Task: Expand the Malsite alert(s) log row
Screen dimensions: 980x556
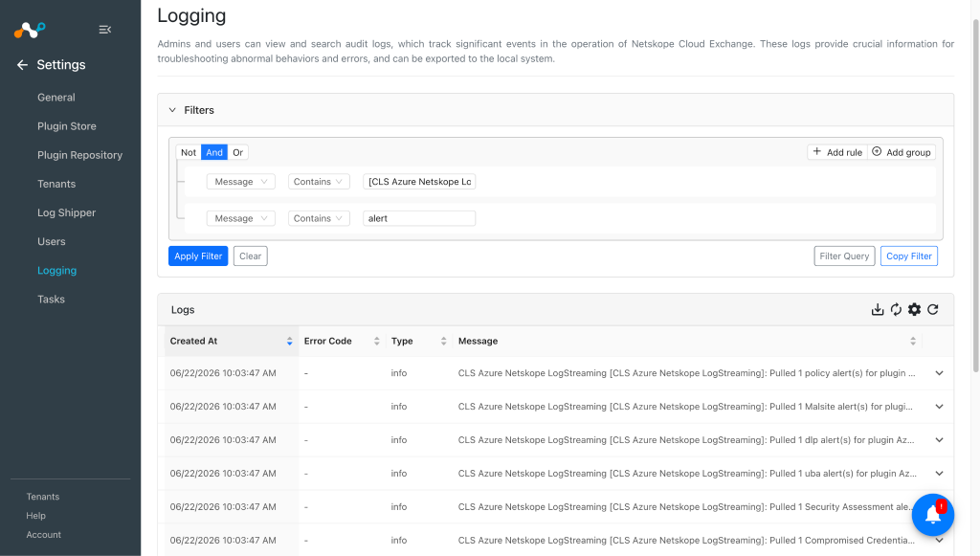Action: coord(940,407)
